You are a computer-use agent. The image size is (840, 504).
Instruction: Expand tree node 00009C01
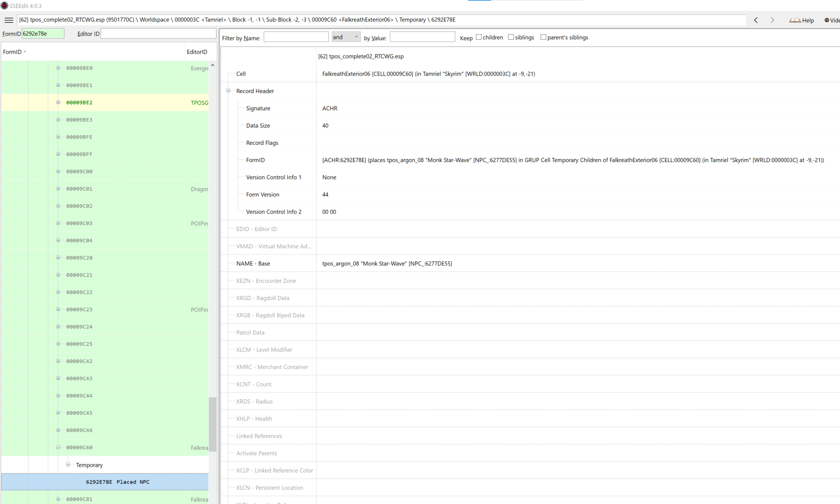pos(58,189)
